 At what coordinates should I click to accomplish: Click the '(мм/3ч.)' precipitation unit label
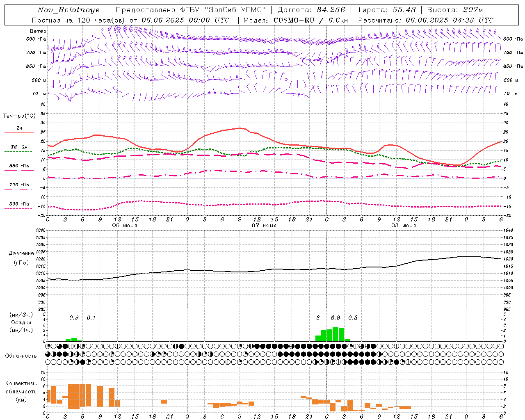click(x=21, y=315)
